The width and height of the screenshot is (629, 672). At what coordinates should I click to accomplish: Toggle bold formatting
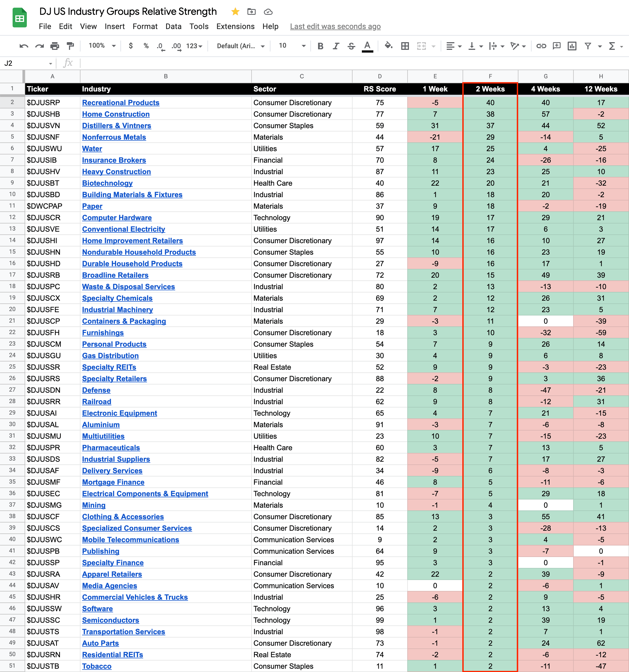tap(320, 46)
